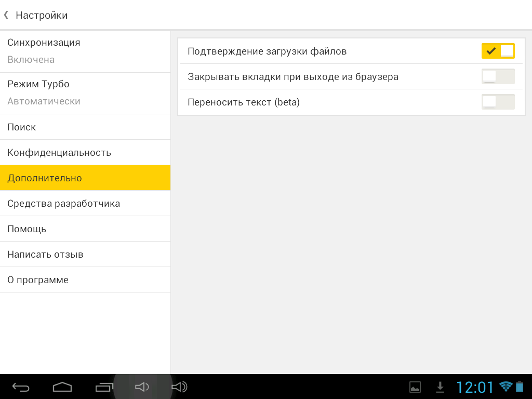Open Синхронизация settings section

85,51
